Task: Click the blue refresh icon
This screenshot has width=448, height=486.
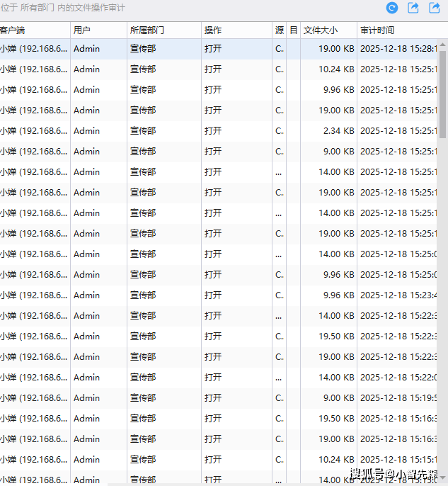Action: 392,9
